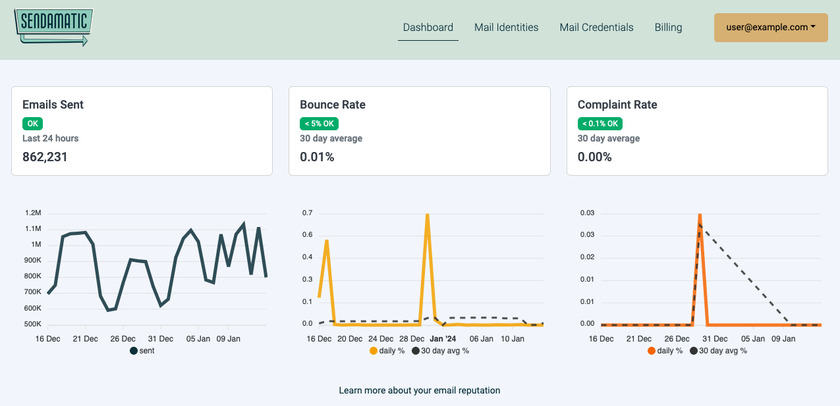Go to Mail Identities page
The width and height of the screenshot is (840, 406).
click(x=506, y=28)
